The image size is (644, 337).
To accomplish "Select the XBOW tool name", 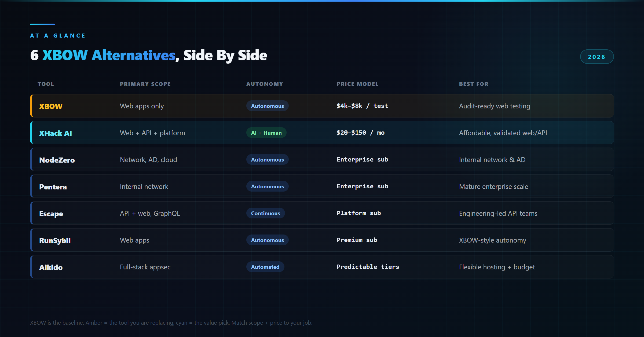I will [x=51, y=106].
